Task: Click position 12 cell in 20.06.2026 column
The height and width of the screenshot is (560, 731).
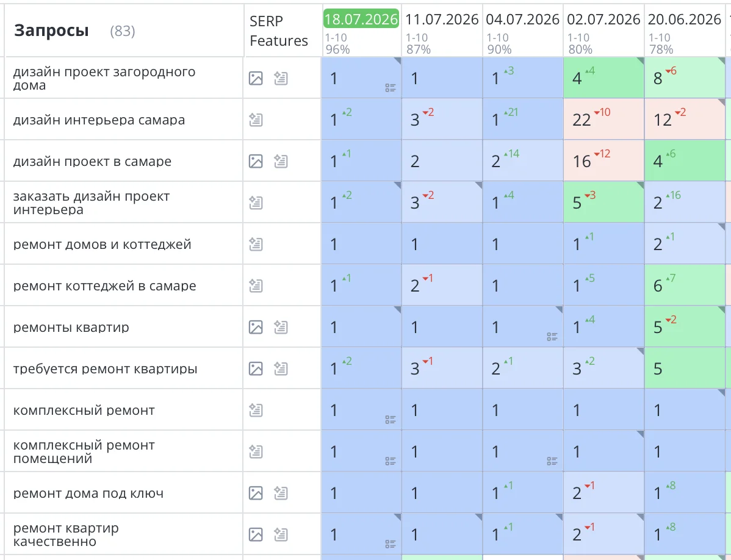Action: 685,120
